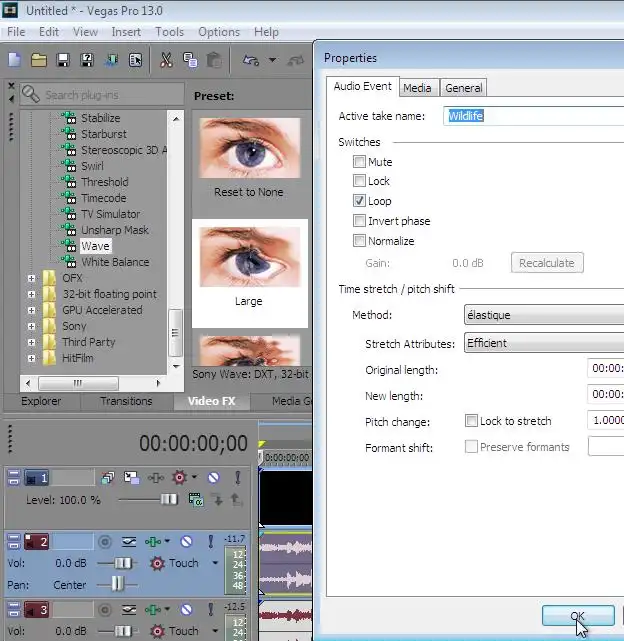Viewport: 624px width, 641px height.
Task: Click the Copy toolbar icon
Action: pos(190,60)
